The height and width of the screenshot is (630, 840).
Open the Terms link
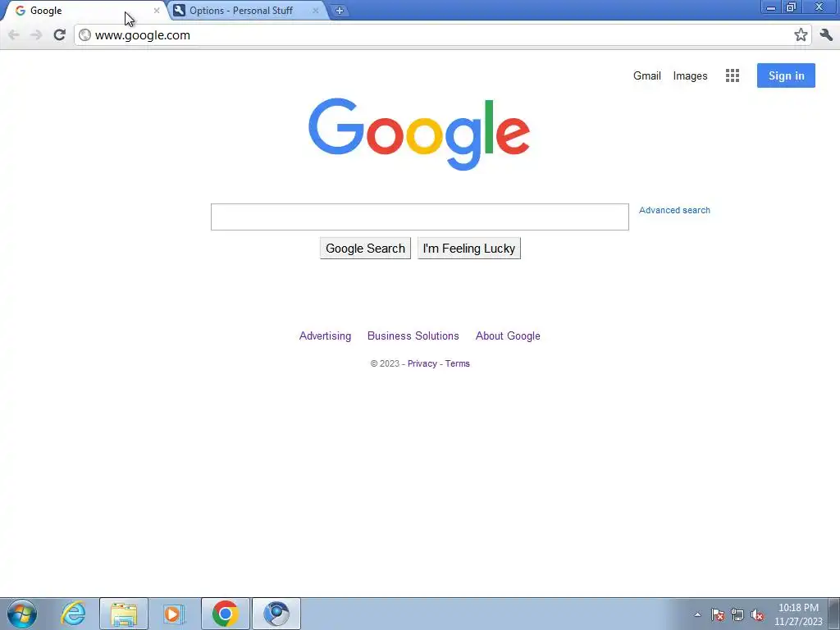tap(458, 363)
